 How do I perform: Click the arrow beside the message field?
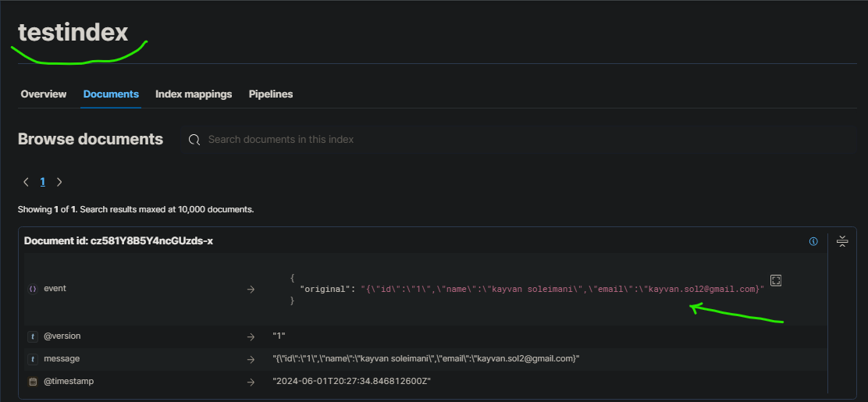251,359
